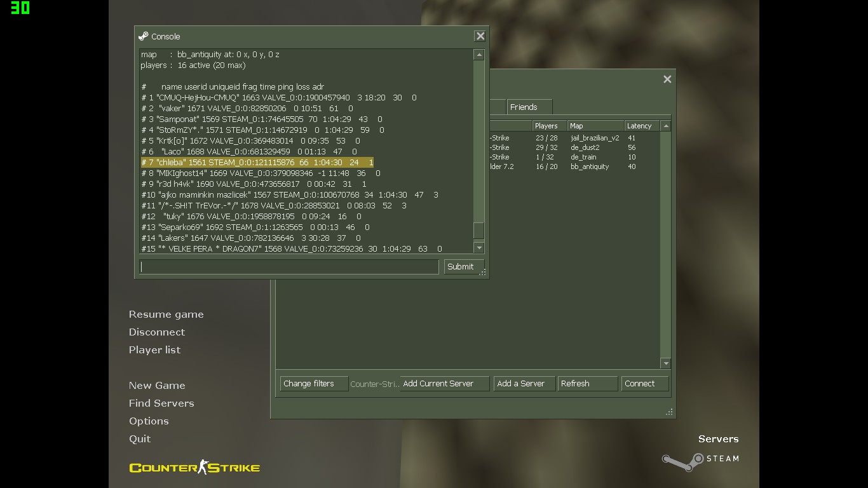This screenshot has height=488, width=868.
Task: Choose Disconnect from main menu
Action: point(157,332)
